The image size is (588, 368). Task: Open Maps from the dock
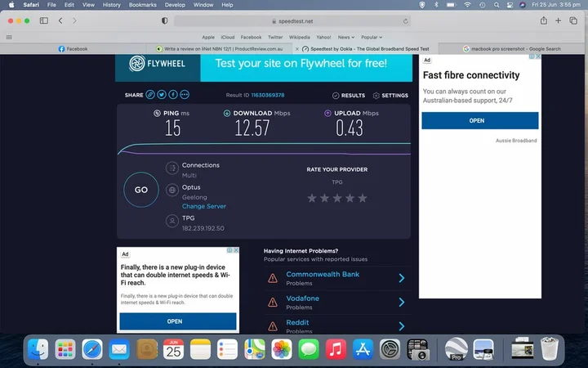click(x=255, y=349)
